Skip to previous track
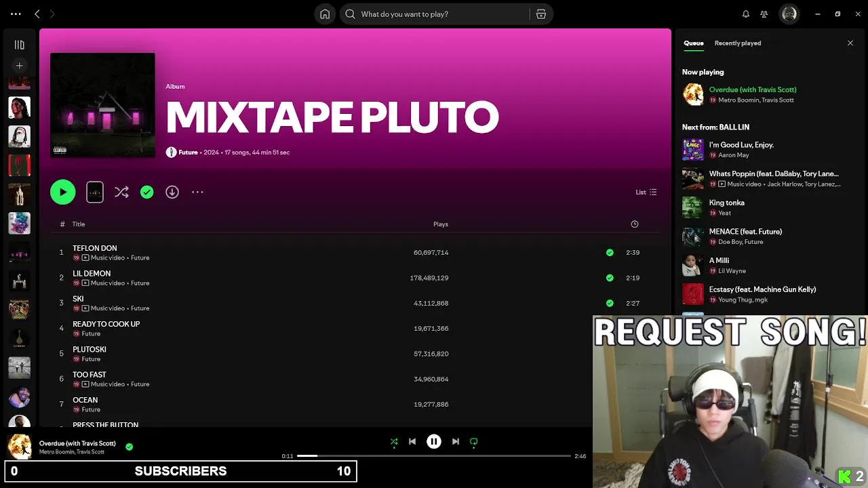The height and width of the screenshot is (488, 868). pos(412,441)
